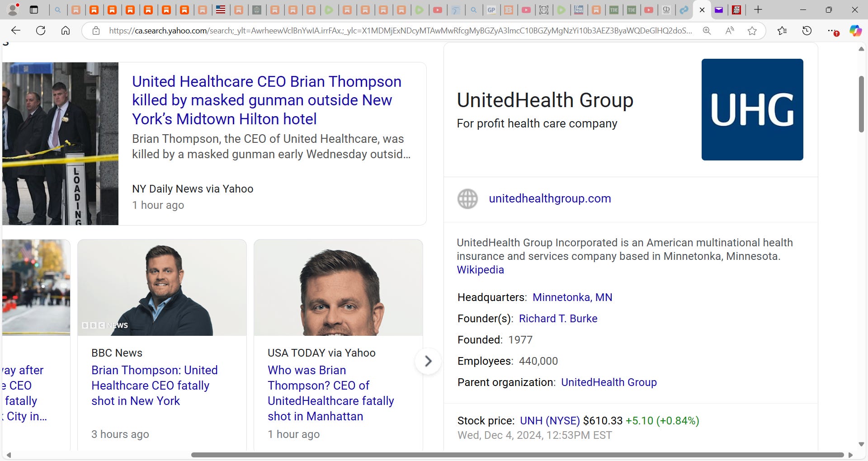Image resolution: width=868 pixels, height=461 pixels.
Task: Select the 'UnitedHealth Group' panel title
Action: (545, 100)
